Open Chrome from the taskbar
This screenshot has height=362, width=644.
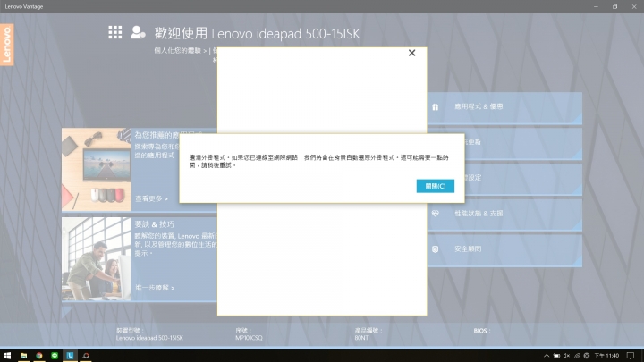click(x=39, y=356)
